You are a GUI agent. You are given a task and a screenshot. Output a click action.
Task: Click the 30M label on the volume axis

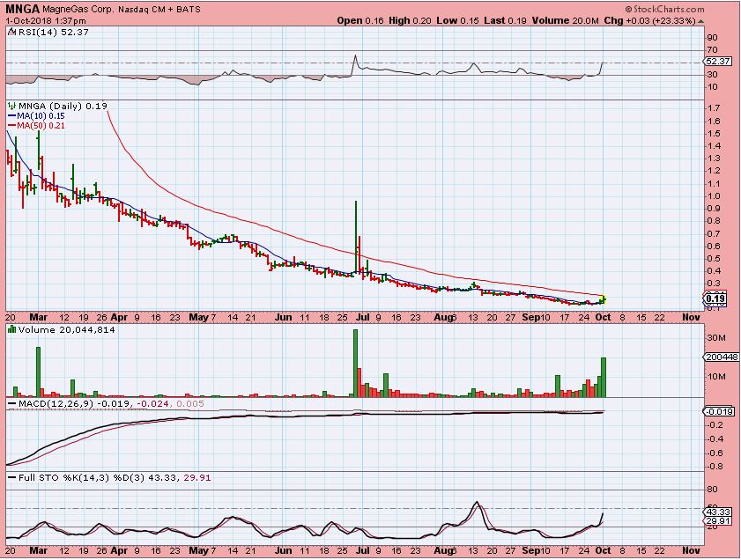click(x=716, y=337)
